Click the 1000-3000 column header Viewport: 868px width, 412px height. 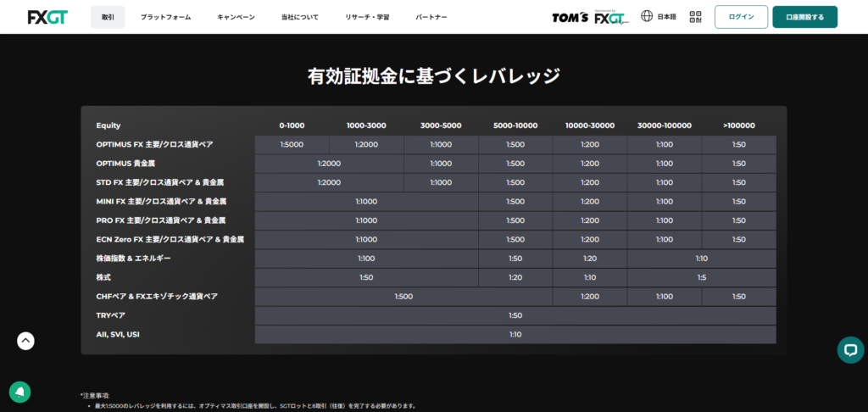click(x=366, y=125)
